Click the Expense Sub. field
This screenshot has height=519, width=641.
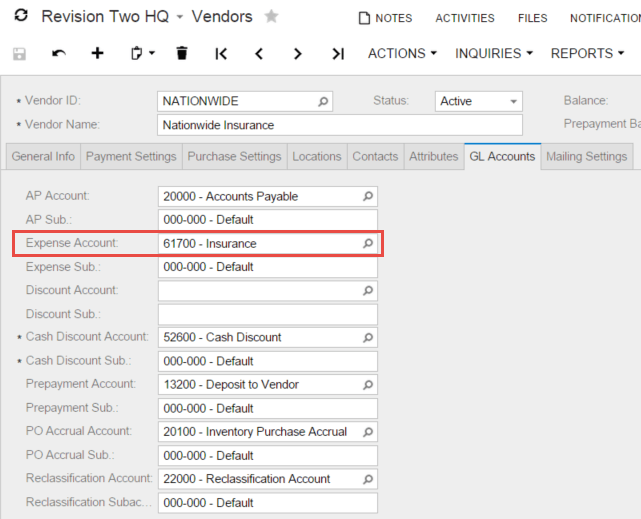coord(268,267)
